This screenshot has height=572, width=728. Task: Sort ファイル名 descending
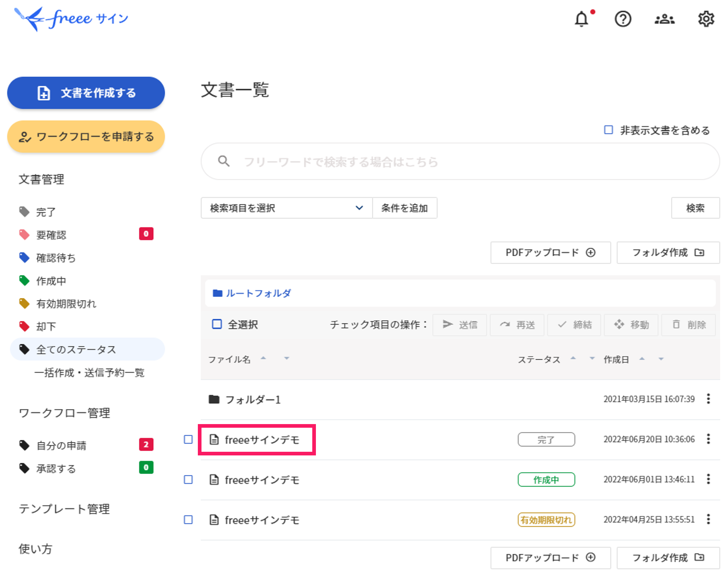(x=286, y=359)
